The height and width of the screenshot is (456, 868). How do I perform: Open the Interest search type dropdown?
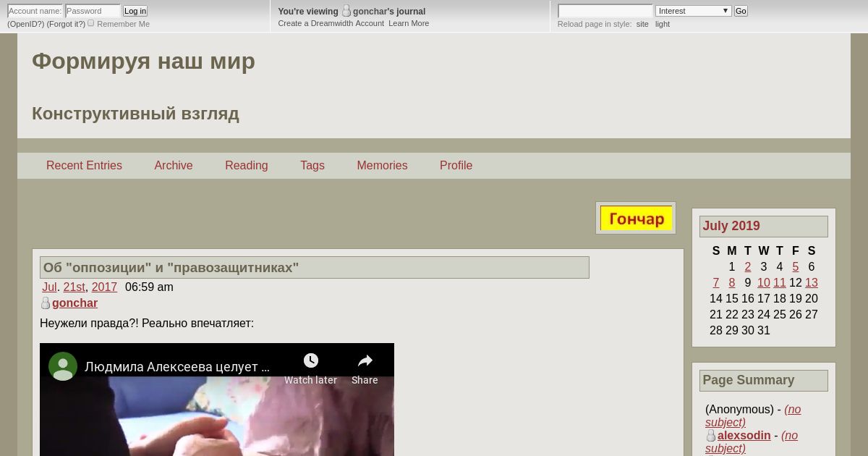693,11
